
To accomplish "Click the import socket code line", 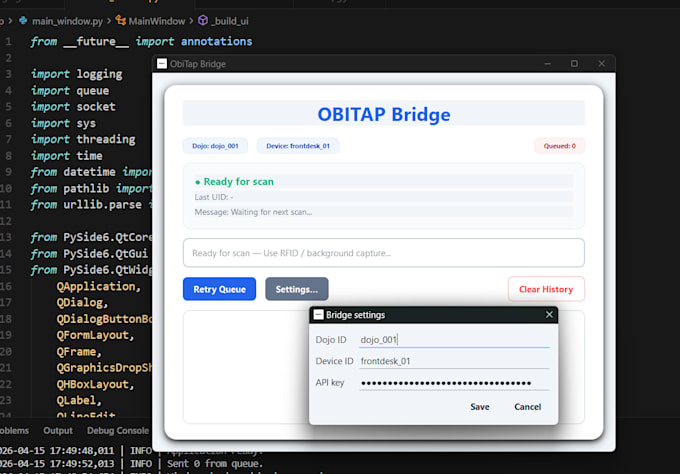I will coord(73,107).
